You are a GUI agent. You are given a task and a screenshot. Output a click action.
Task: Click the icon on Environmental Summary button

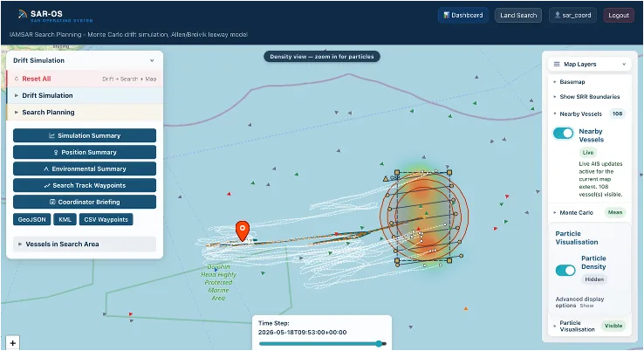click(x=46, y=169)
